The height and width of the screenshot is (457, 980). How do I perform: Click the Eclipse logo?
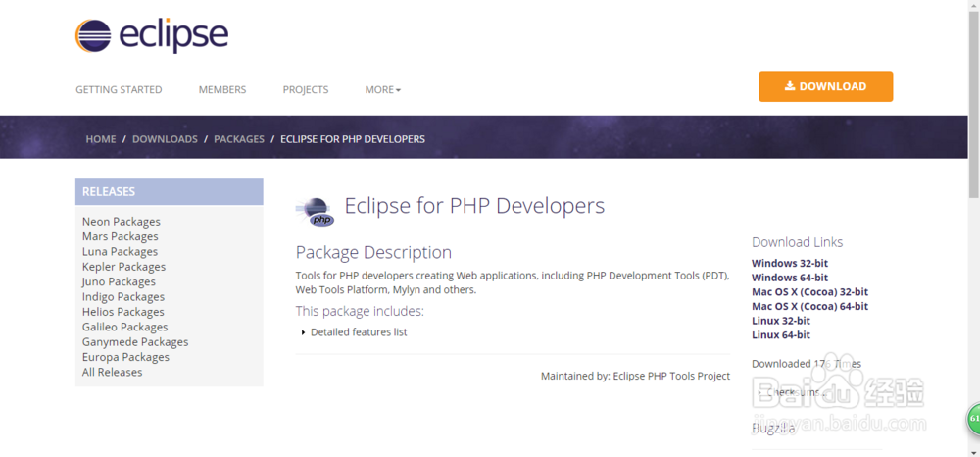point(152,35)
